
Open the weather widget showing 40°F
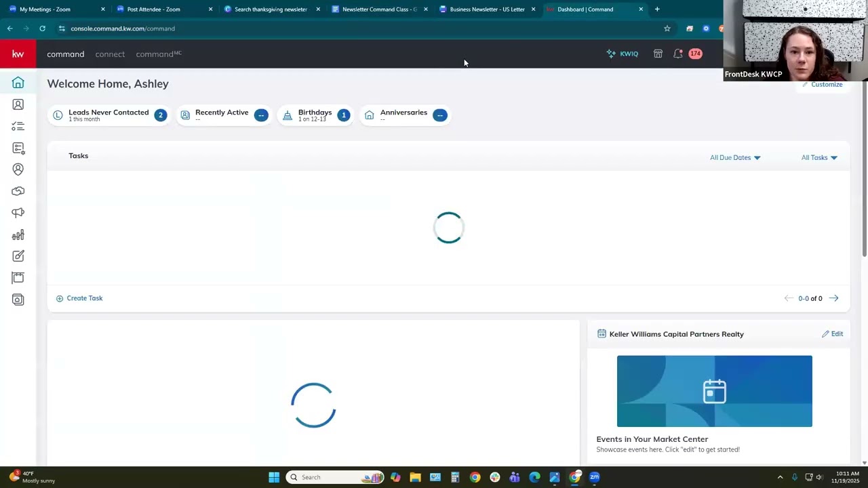point(33,477)
